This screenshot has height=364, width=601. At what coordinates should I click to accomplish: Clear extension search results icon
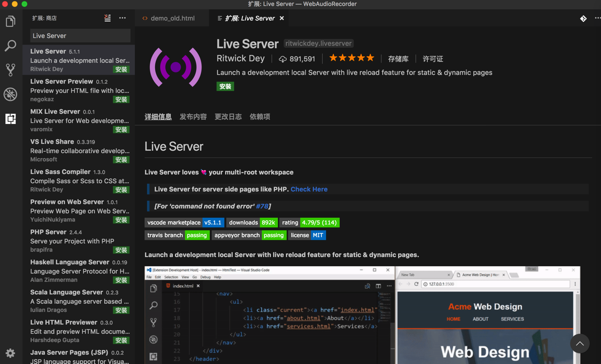point(108,18)
